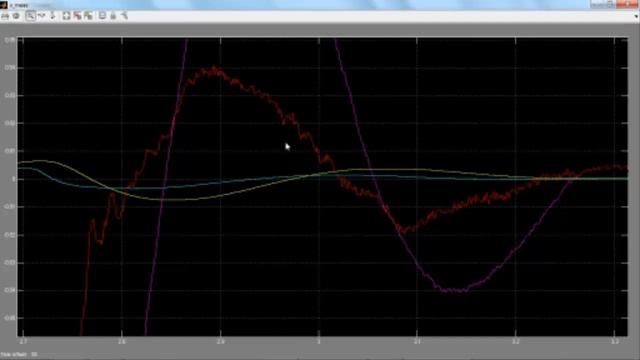Print the scope using the Print icon
Viewport: 640px width, 360px height.
tap(5, 16)
